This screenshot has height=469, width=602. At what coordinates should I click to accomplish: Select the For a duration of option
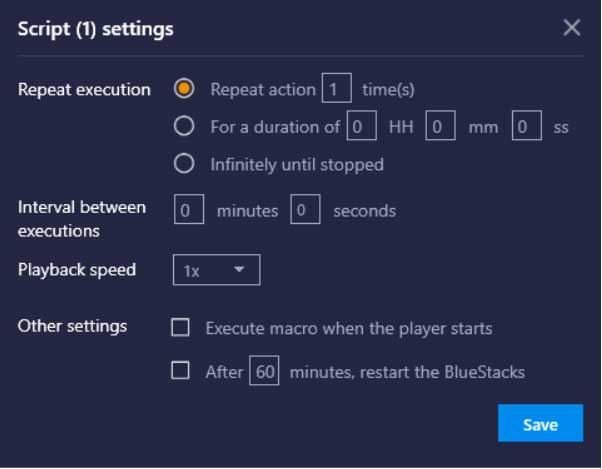coord(184,127)
